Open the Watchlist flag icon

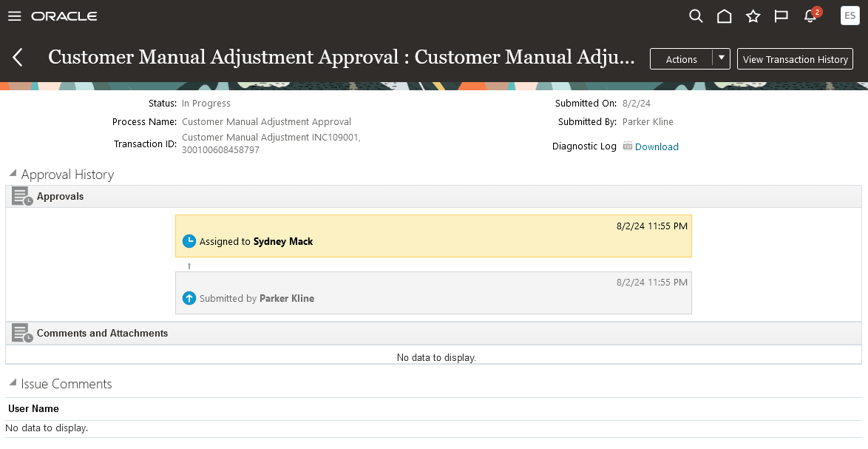point(781,16)
